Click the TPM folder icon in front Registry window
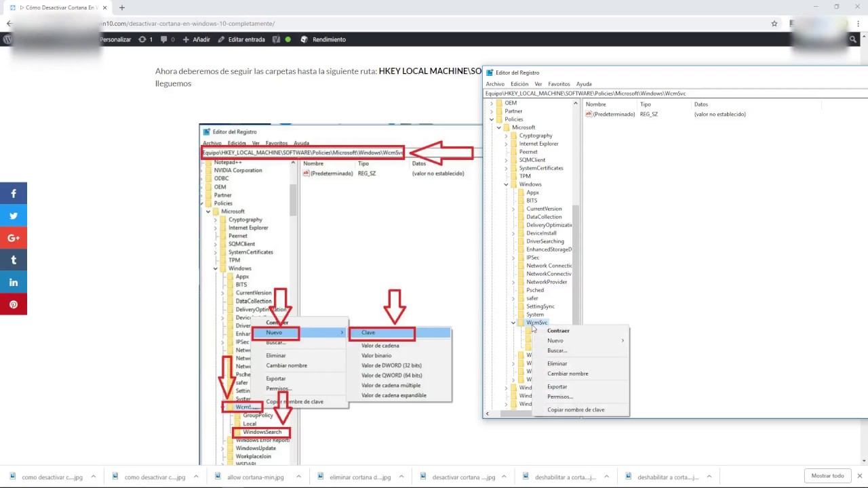 tap(513, 176)
